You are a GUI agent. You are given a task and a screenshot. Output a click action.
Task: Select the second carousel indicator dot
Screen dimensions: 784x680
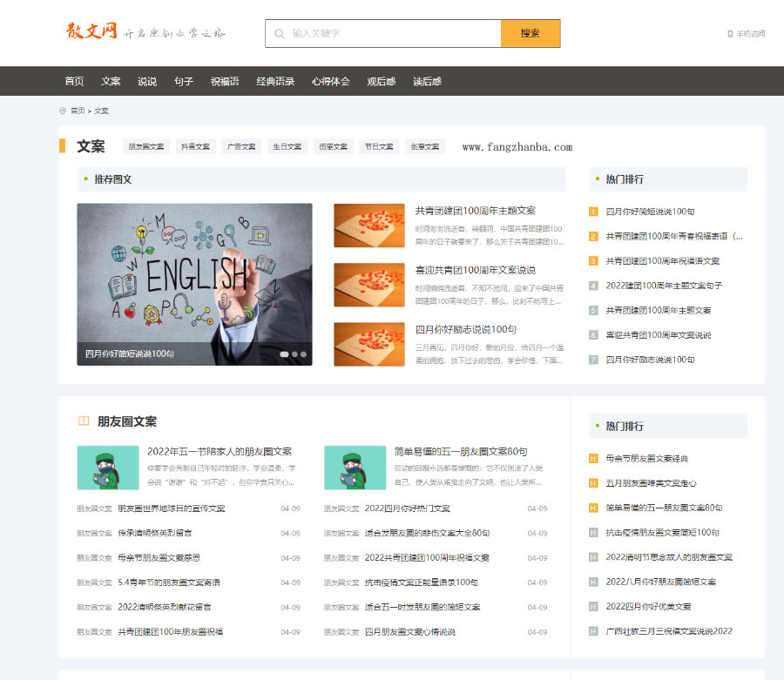click(x=295, y=354)
